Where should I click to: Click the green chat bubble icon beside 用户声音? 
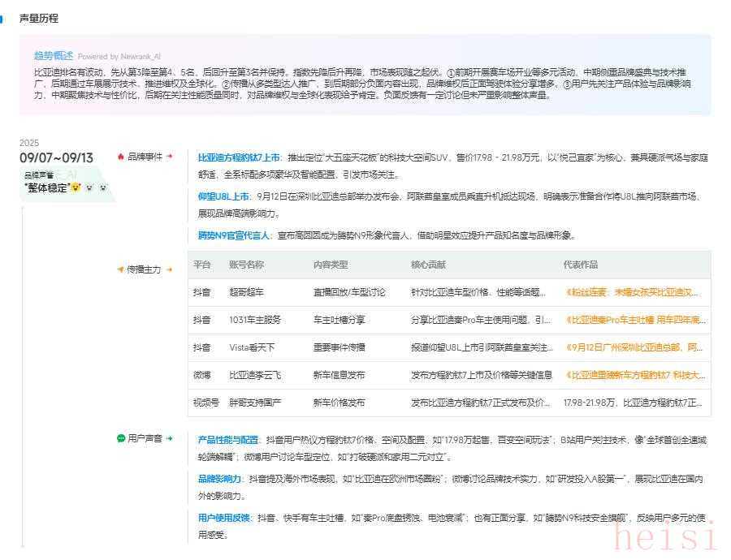coord(121,438)
